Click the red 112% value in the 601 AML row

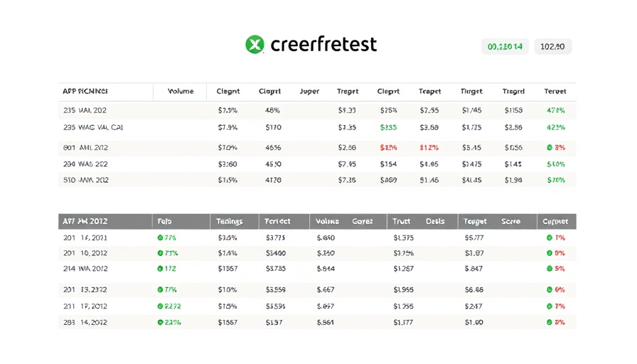tap(429, 148)
